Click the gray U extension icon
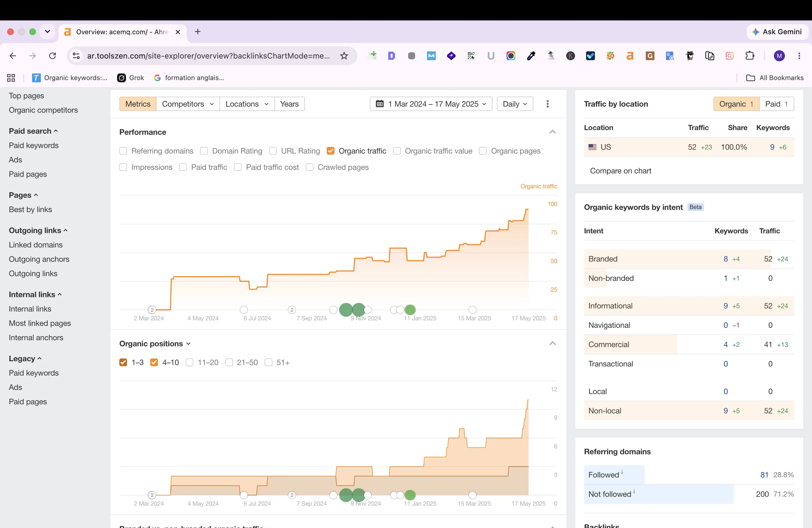 coord(491,56)
